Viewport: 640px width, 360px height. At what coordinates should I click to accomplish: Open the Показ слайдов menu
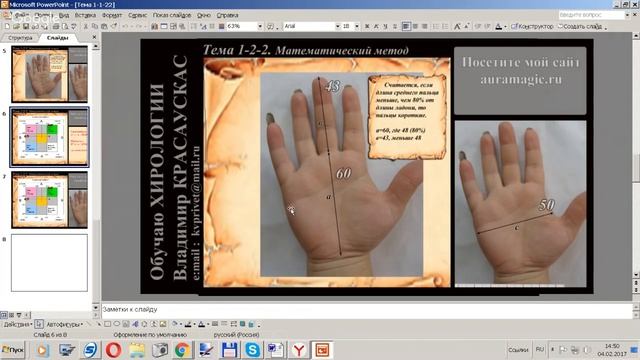(x=172, y=15)
